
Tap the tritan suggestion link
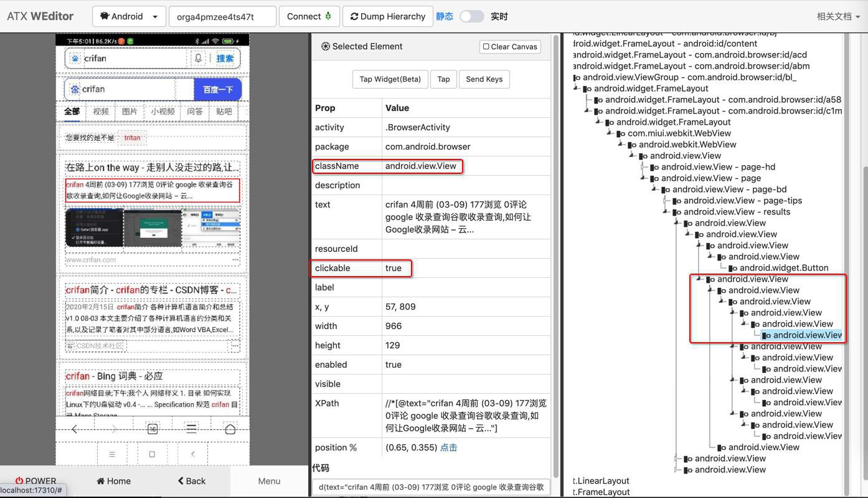(132, 138)
